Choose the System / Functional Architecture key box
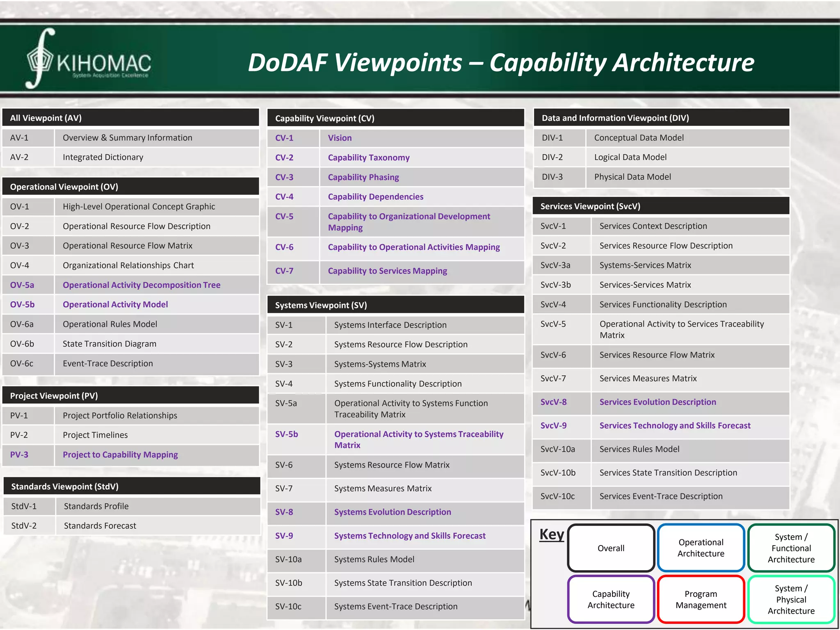 pos(791,548)
